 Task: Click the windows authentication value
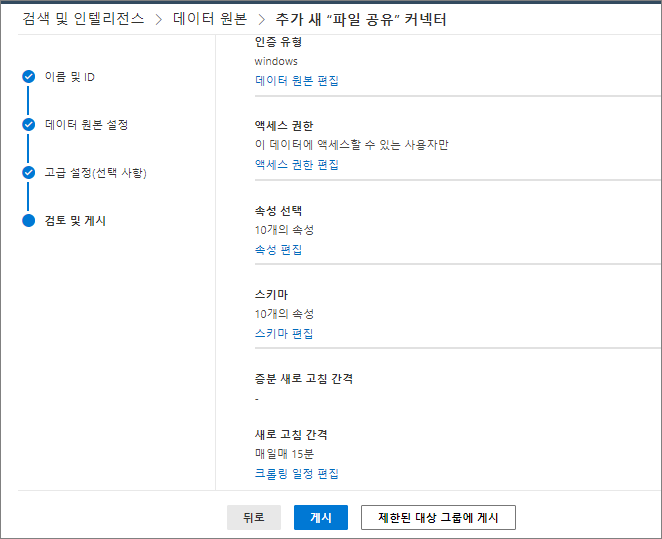(276, 61)
